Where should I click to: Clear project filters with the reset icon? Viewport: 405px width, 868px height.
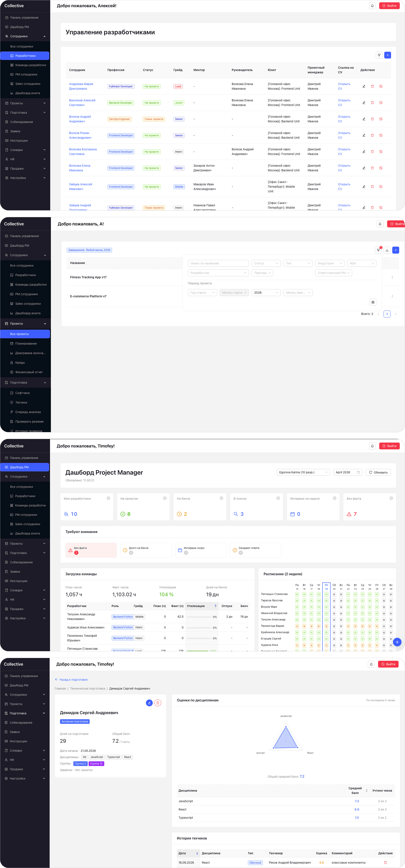[373, 302]
